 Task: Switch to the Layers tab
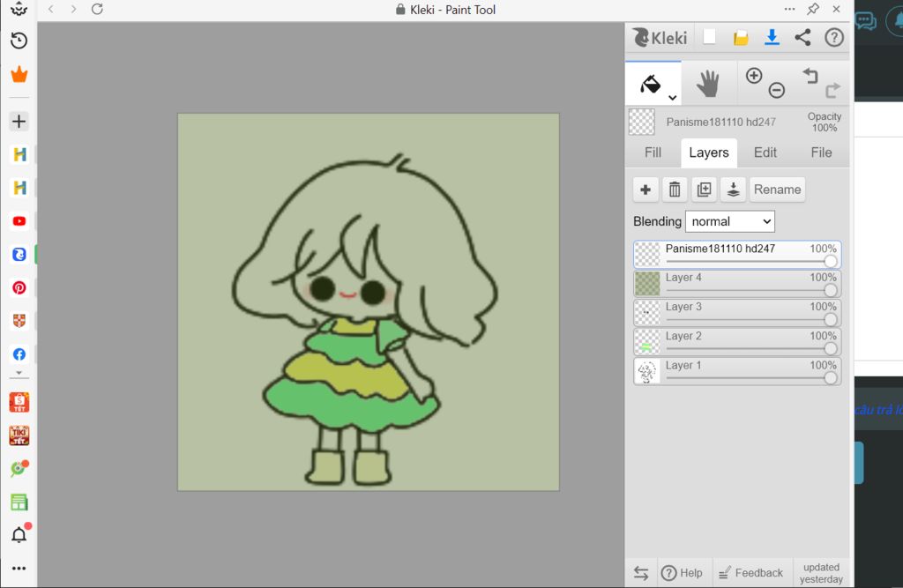(x=709, y=153)
